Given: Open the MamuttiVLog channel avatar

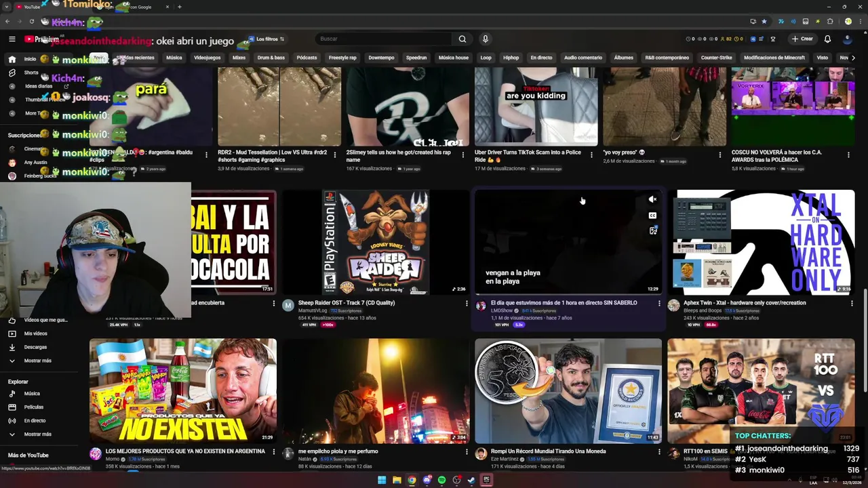Looking at the screenshot, I should (x=288, y=305).
